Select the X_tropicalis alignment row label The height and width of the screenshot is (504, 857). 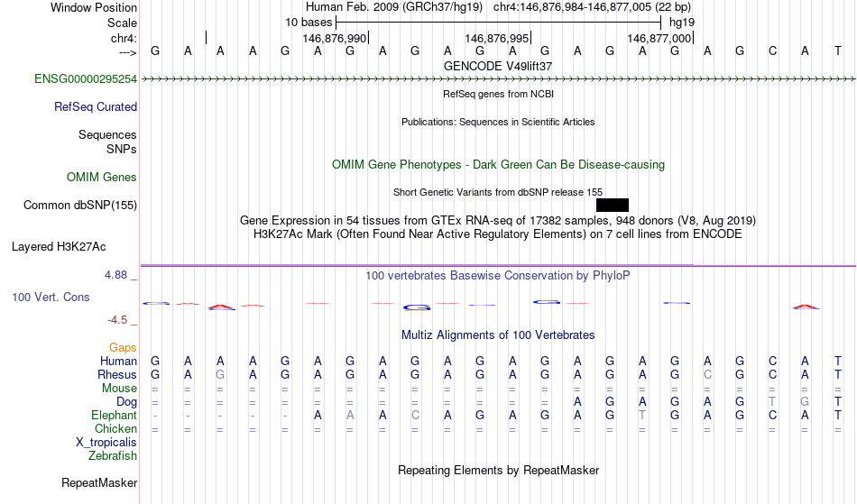(x=106, y=443)
